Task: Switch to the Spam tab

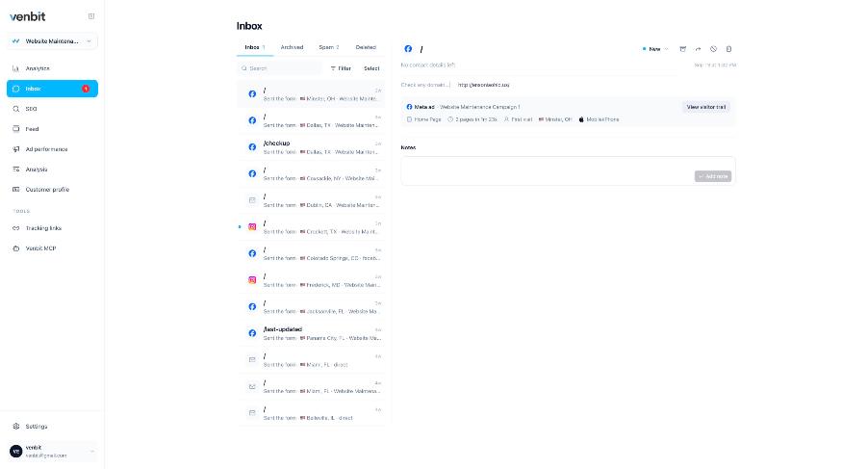Action: tap(329, 47)
